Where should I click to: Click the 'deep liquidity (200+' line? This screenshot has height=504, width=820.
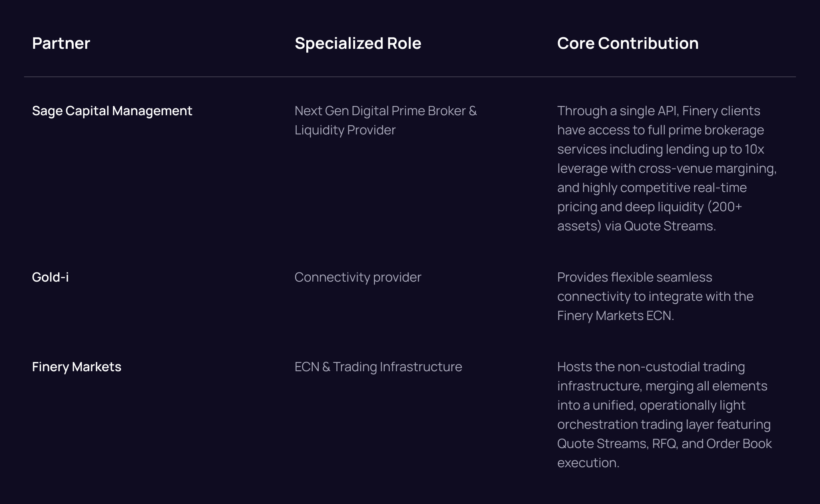pyautogui.click(x=649, y=207)
